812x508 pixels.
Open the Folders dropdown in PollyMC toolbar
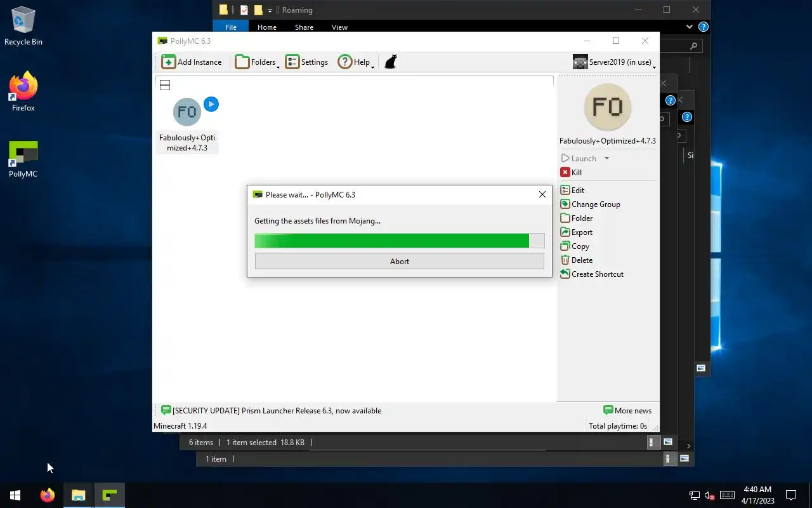click(x=258, y=62)
